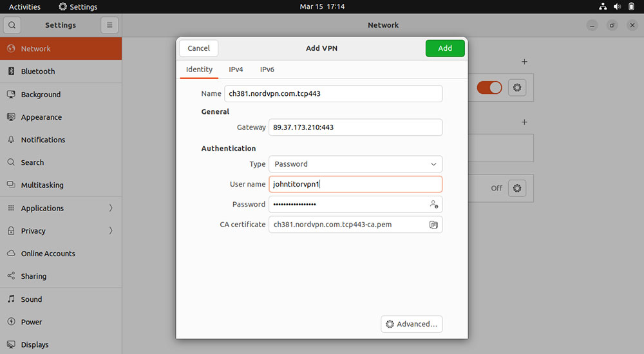644x354 pixels.
Task: Toggle the orange network switch off
Action: 489,88
